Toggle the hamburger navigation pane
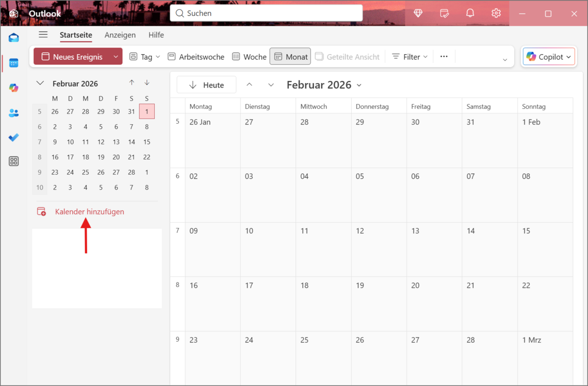This screenshot has width=588, height=386. pos(43,35)
